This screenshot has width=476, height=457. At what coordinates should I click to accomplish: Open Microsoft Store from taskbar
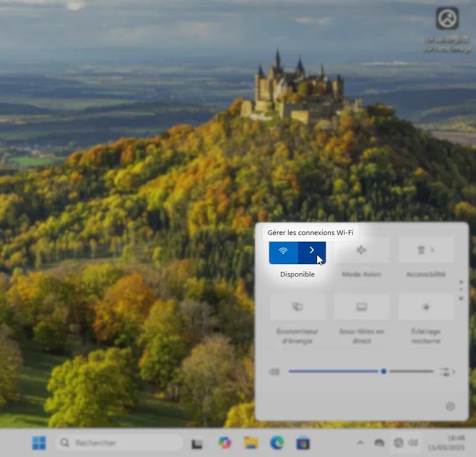click(303, 443)
